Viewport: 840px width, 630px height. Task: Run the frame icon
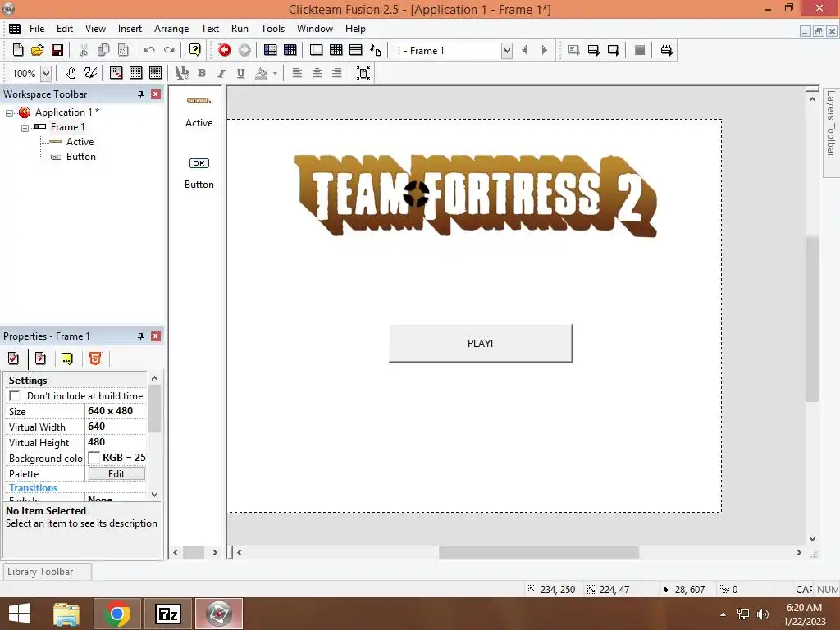coord(614,50)
